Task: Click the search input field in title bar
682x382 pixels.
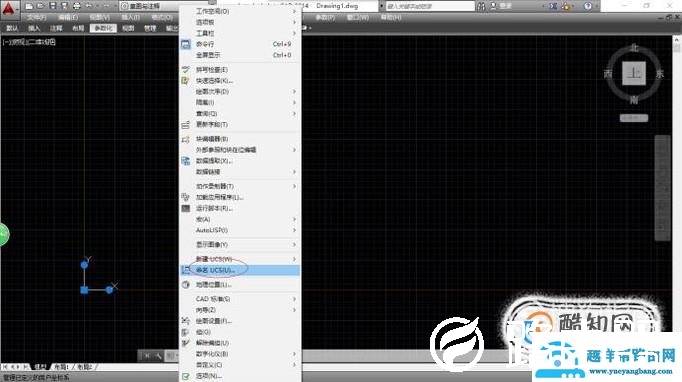Action: [x=430, y=6]
